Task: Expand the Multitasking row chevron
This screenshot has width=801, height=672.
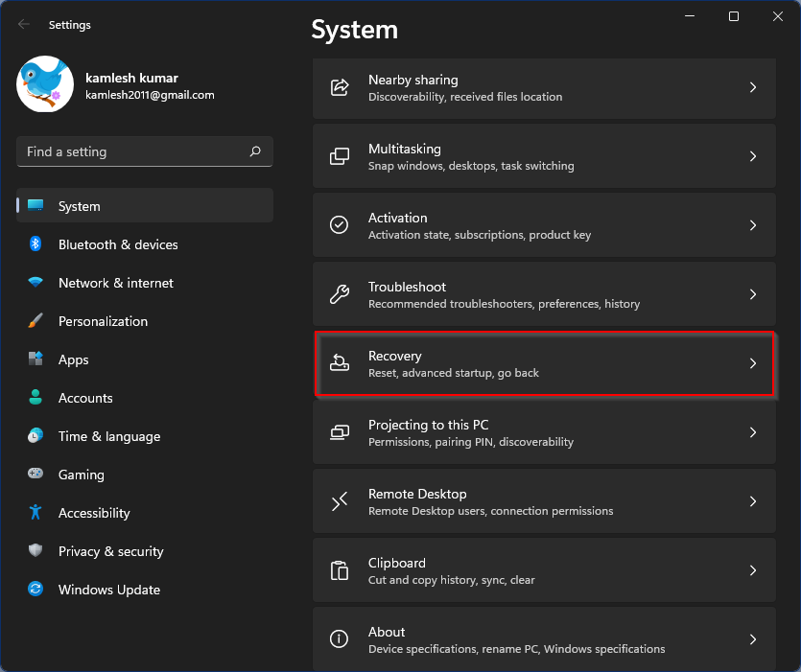Action: [753, 155]
